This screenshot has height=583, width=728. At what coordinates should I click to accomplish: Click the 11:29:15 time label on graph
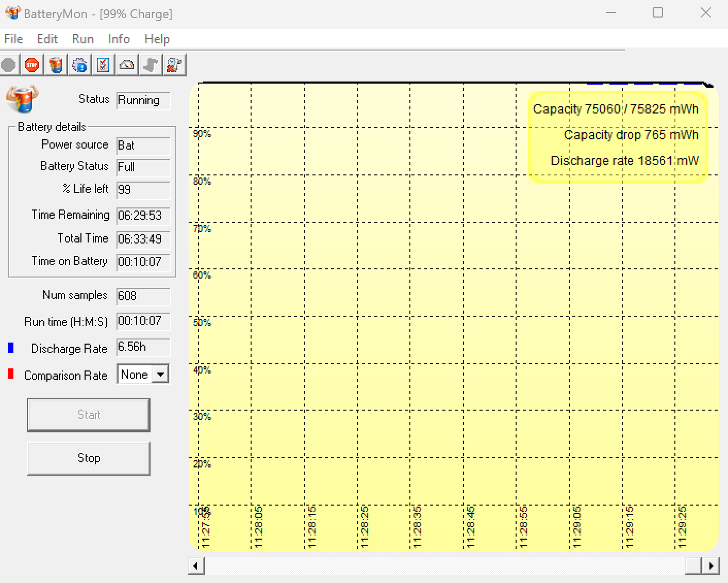[x=629, y=527]
